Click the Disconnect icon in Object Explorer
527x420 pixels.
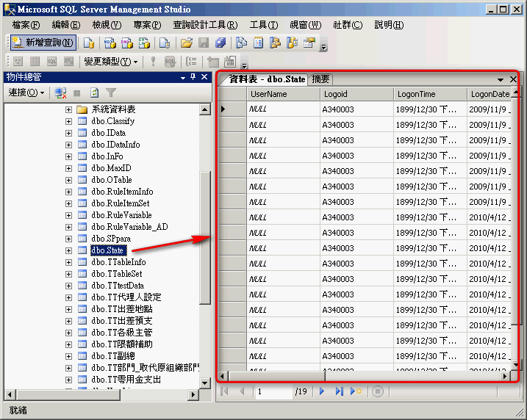(x=60, y=93)
